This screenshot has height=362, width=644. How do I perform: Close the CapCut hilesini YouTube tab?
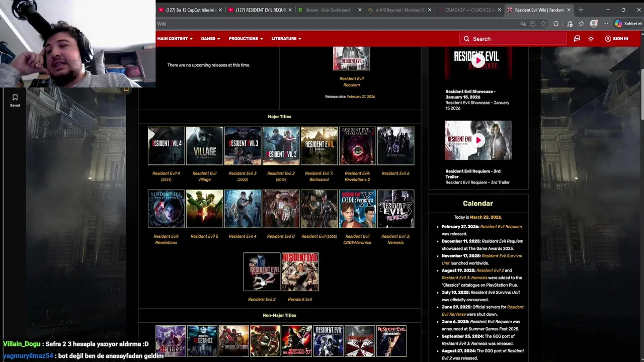click(x=220, y=10)
